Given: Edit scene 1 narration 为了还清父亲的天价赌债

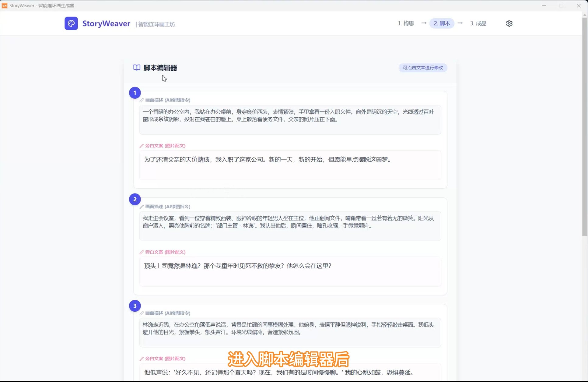Looking at the screenshot, I should (290, 165).
